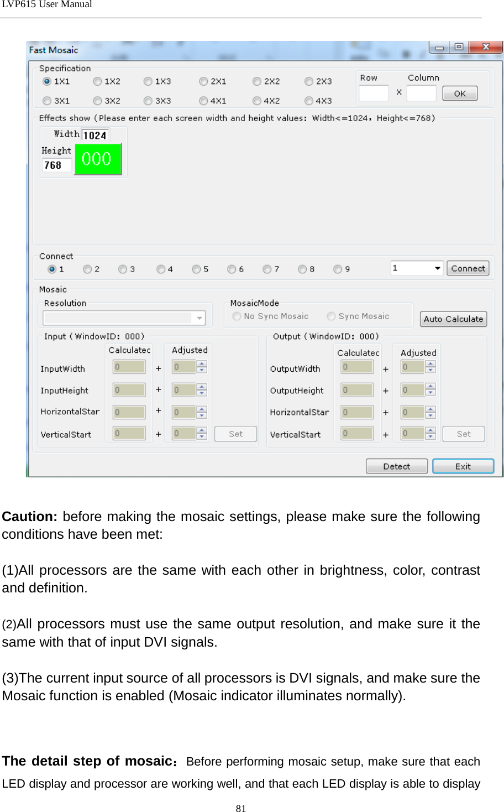Click the Connect button
The height and width of the screenshot is (812, 504).
click(x=468, y=268)
